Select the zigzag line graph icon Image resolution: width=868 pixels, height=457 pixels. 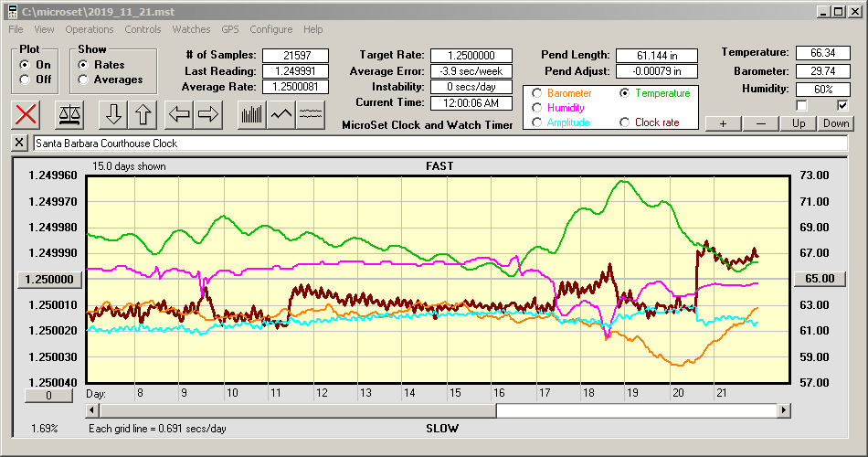click(281, 114)
